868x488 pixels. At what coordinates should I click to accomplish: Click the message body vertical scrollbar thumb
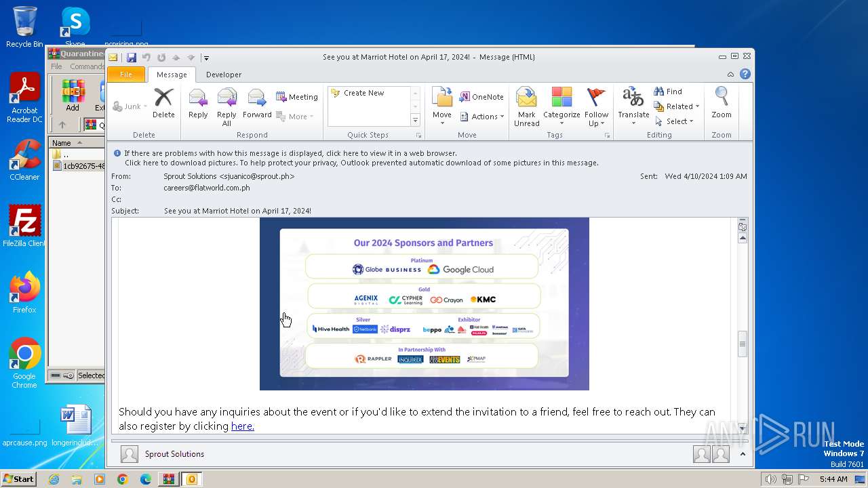tap(743, 344)
